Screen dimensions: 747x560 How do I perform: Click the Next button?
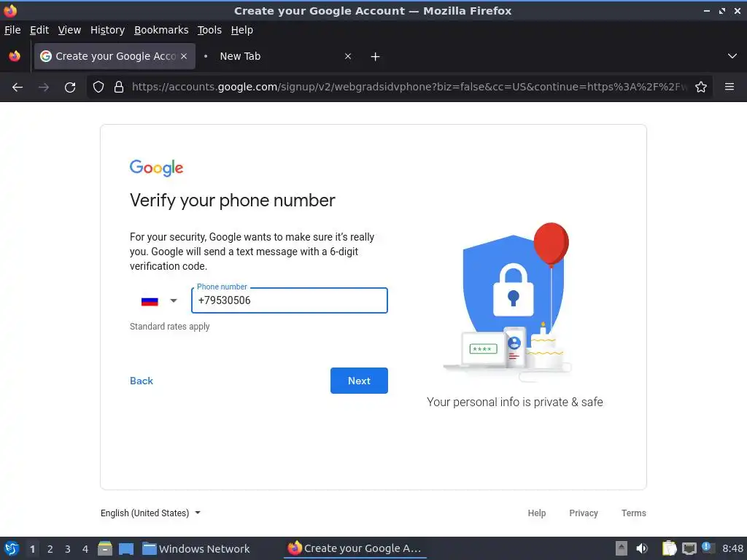359,381
